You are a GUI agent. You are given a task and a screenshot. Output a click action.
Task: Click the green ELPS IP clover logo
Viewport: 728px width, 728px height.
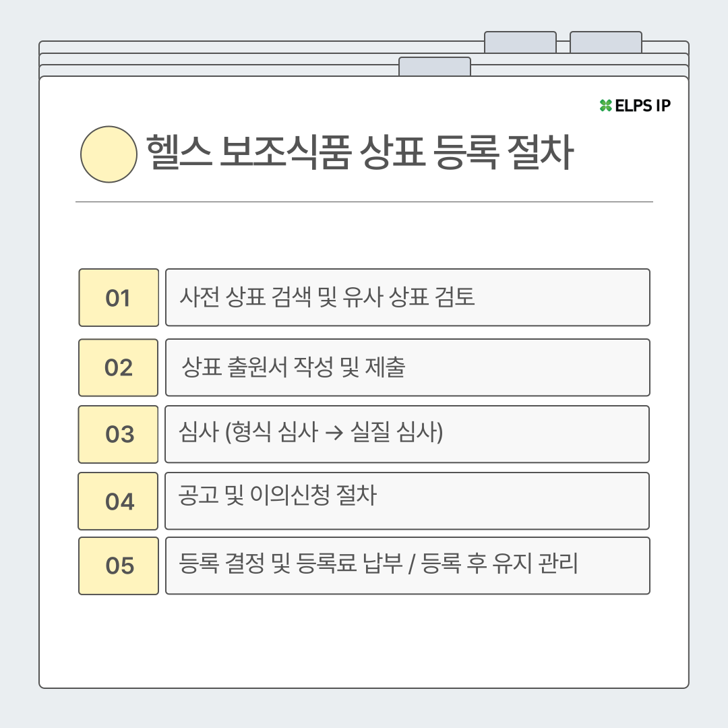click(x=605, y=105)
